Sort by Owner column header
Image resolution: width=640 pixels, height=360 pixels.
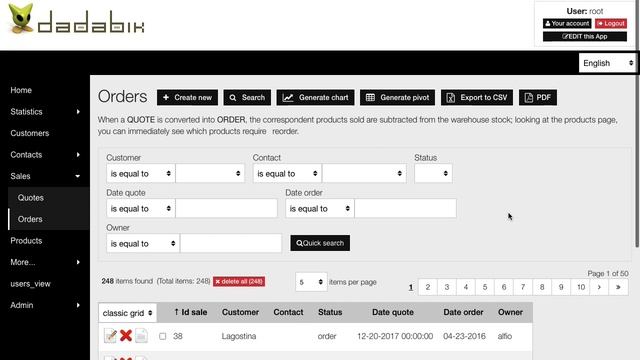(x=510, y=312)
